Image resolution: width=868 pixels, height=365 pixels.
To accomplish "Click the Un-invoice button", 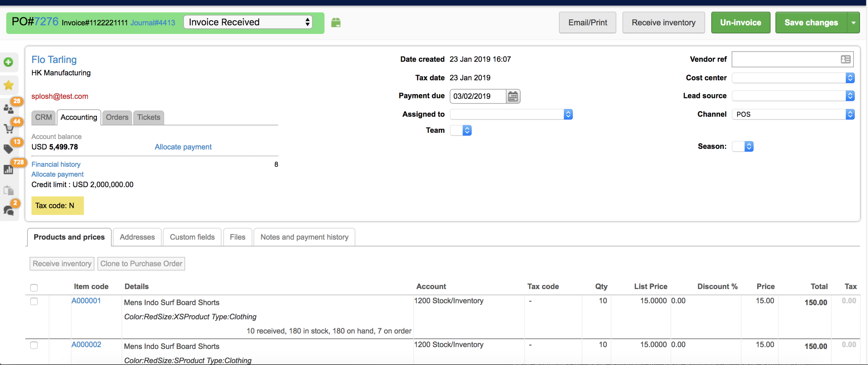I will click(741, 23).
